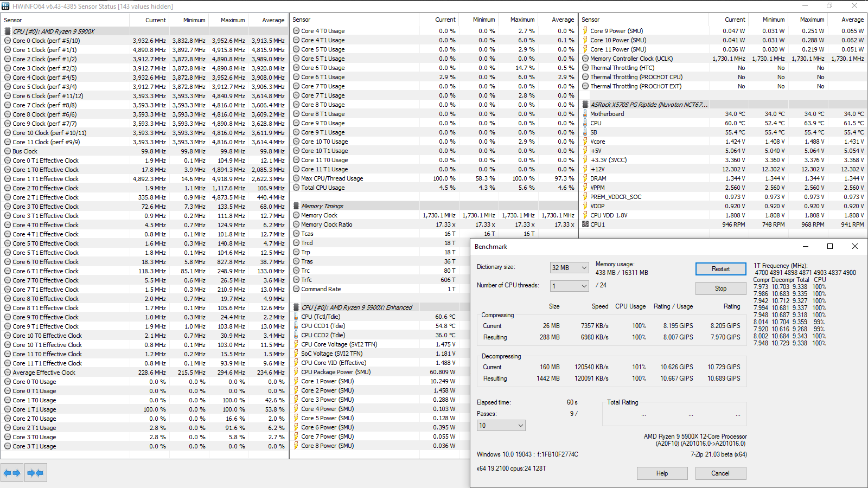Cancel the Benchmark dialog
The image size is (868, 488).
[720, 473]
